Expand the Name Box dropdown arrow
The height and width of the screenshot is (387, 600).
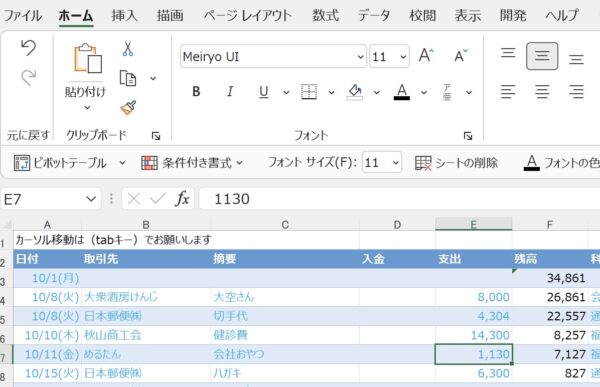(91, 199)
